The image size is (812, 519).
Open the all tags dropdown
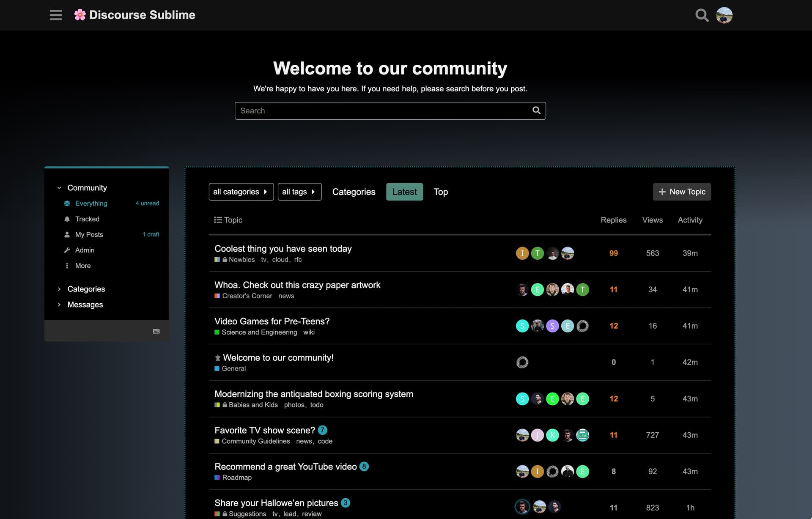[299, 192]
